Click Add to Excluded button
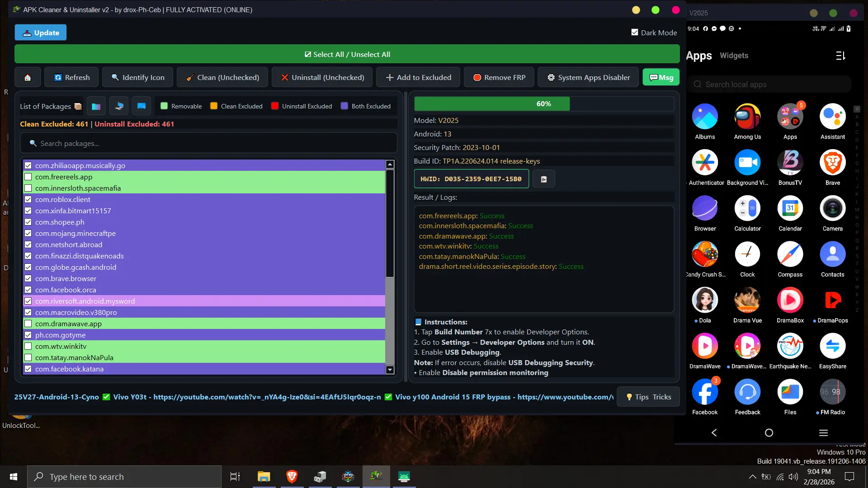The height and width of the screenshot is (488, 868). point(418,77)
